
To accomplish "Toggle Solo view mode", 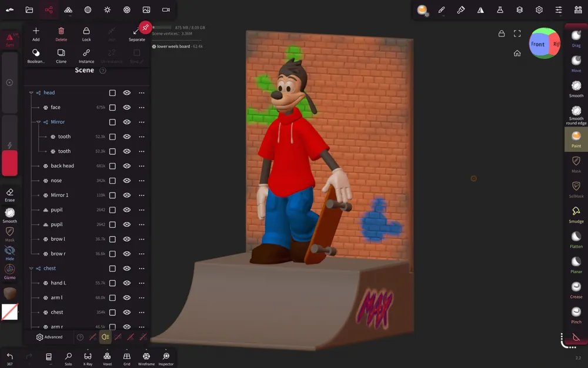I will pyautogui.click(x=68, y=359).
